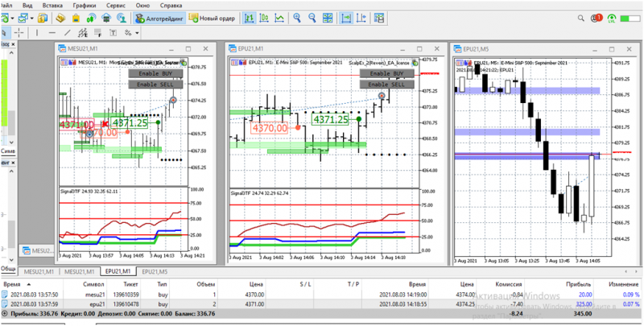Click the profit value 325.00
Screen dimensions: 644x326
tap(583, 303)
